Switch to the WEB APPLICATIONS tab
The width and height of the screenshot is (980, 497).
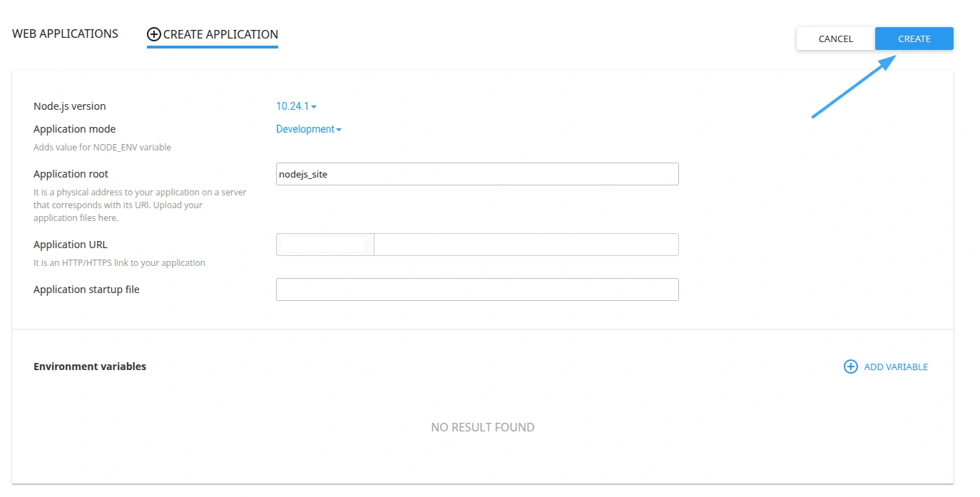pyautogui.click(x=64, y=34)
